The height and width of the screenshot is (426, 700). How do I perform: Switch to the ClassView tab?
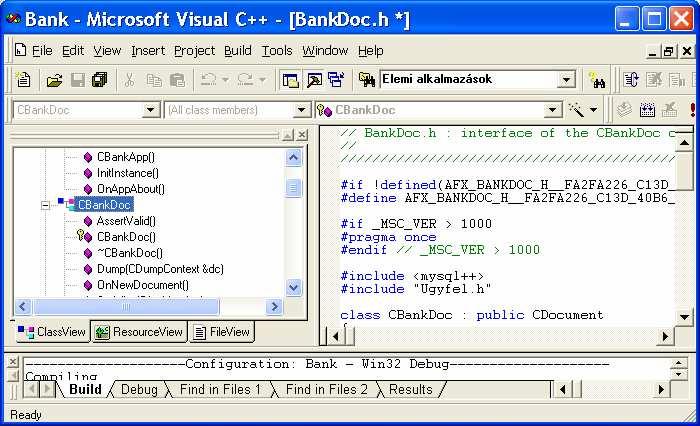pyautogui.click(x=51, y=332)
